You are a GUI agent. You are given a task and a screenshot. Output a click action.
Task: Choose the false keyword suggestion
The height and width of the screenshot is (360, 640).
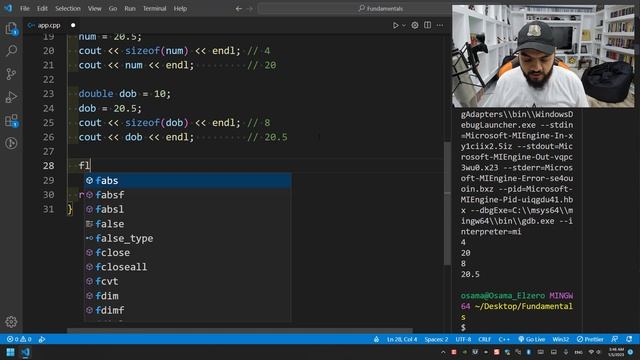pyautogui.click(x=188, y=224)
